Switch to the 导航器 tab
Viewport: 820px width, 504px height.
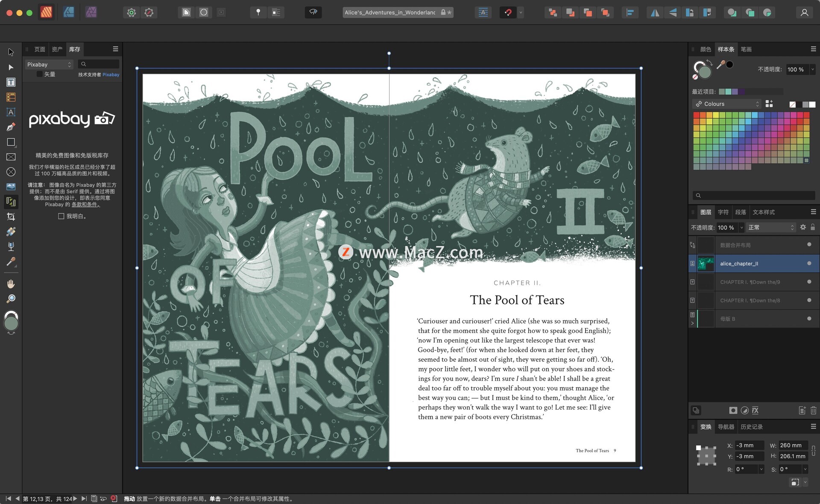point(726,427)
